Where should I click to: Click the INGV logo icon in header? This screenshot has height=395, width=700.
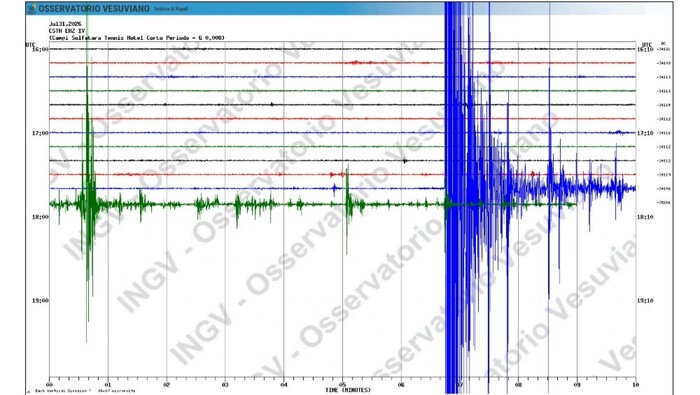click(x=32, y=9)
